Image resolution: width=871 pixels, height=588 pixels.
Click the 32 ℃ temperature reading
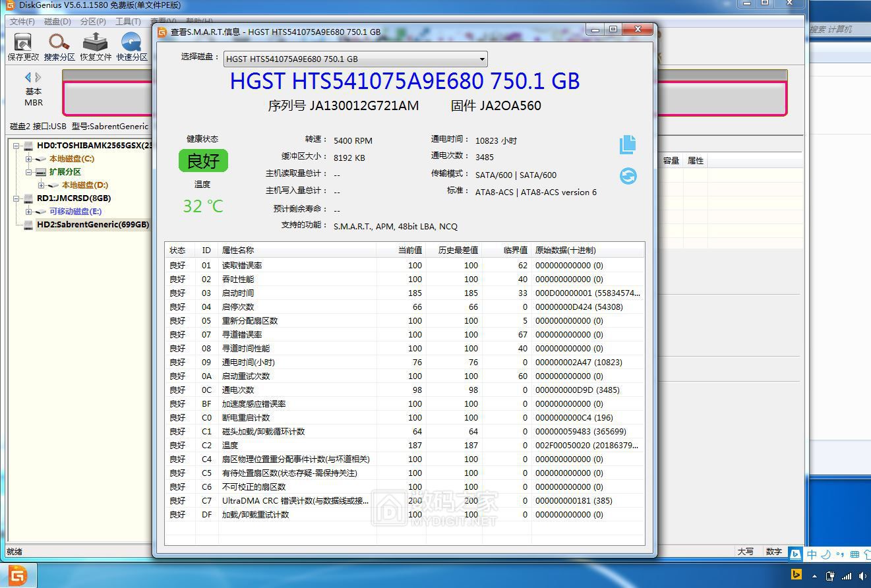click(x=203, y=206)
